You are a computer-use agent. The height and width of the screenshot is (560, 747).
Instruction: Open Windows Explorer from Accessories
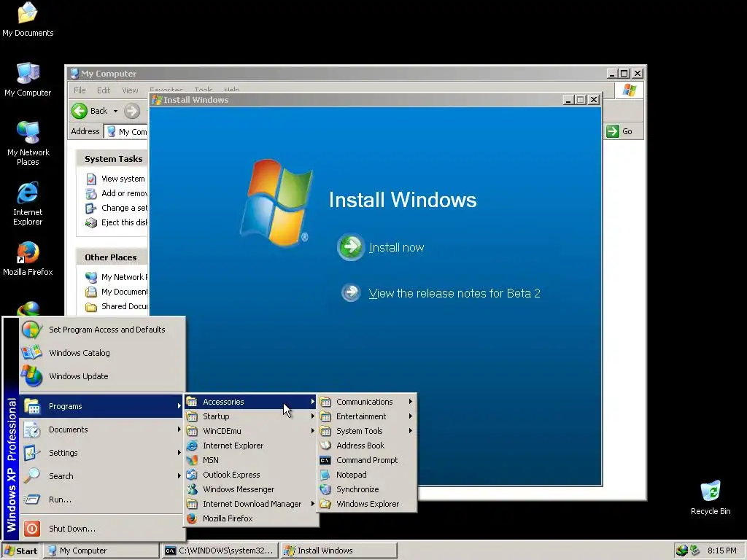click(x=367, y=504)
